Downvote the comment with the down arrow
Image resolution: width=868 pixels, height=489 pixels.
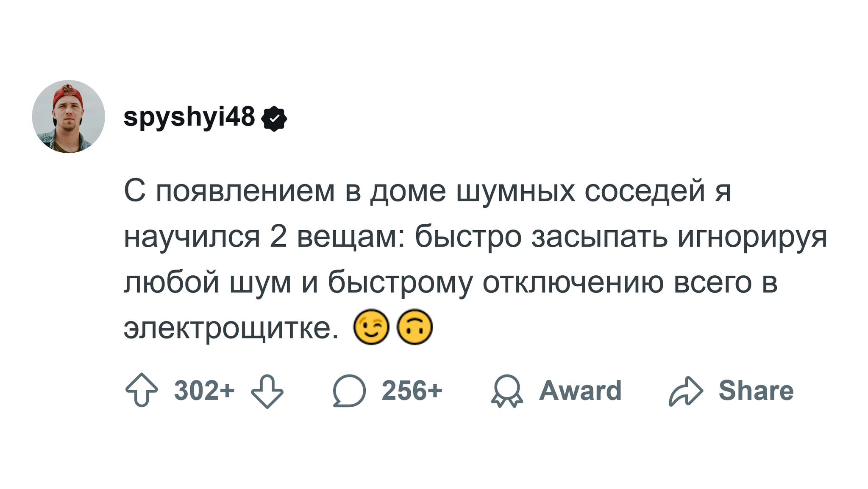click(x=267, y=390)
